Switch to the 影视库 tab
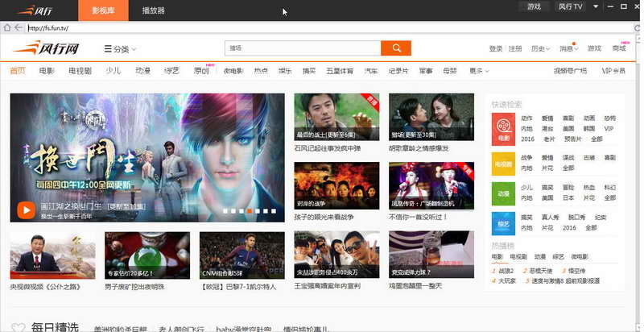 pos(103,10)
